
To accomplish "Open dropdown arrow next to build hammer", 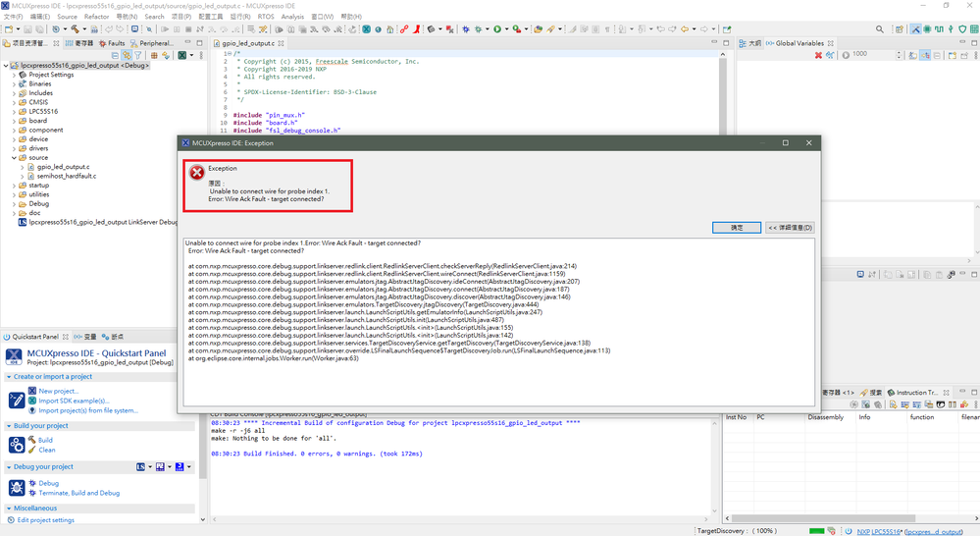I will coord(84,28).
